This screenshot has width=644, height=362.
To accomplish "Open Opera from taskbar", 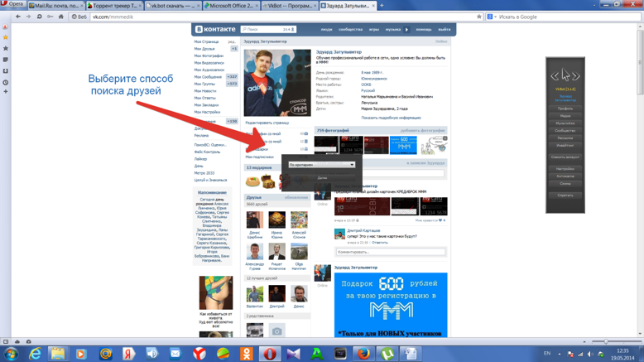I will tap(270, 354).
